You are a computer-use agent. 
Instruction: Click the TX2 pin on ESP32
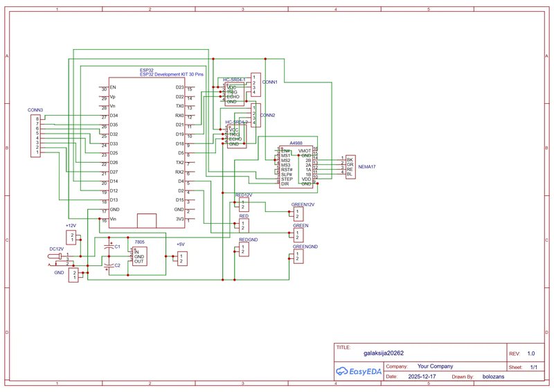coord(180,163)
